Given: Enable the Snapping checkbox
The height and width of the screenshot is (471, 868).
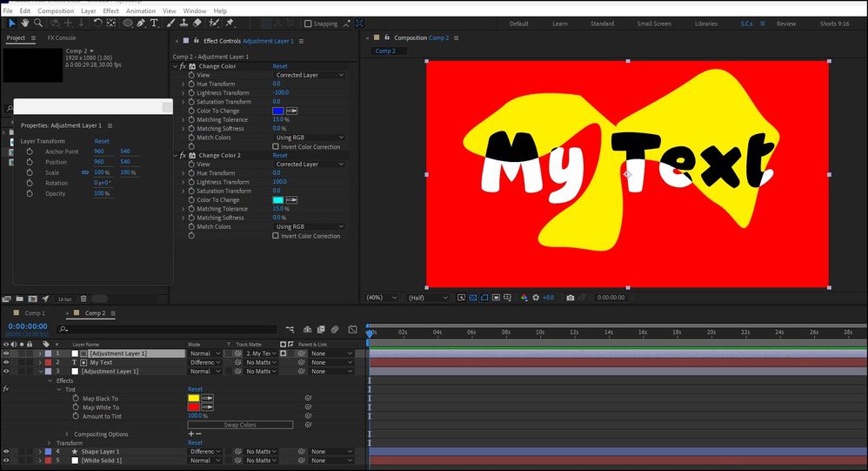Looking at the screenshot, I should (x=310, y=24).
